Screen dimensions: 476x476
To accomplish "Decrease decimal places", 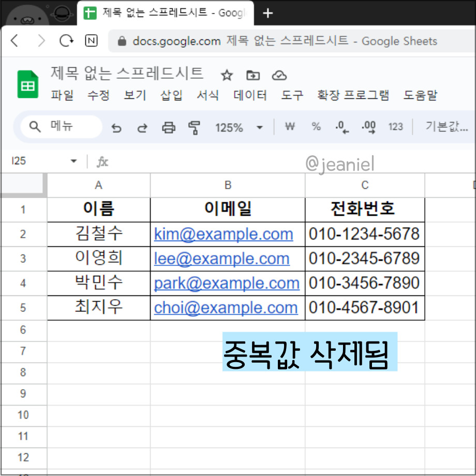I will coord(341,127).
